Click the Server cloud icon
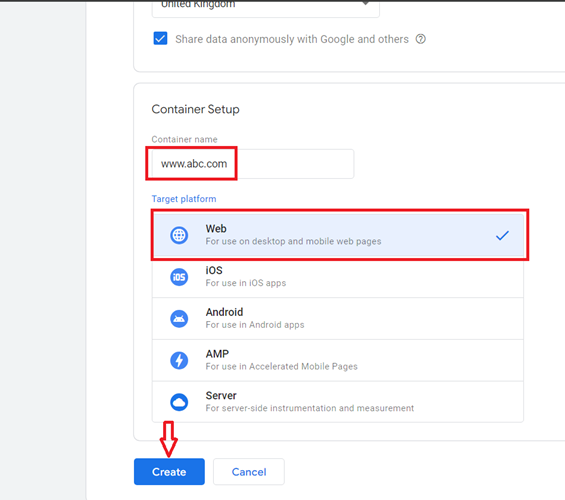This screenshot has width=565, height=500. point(179,402)
